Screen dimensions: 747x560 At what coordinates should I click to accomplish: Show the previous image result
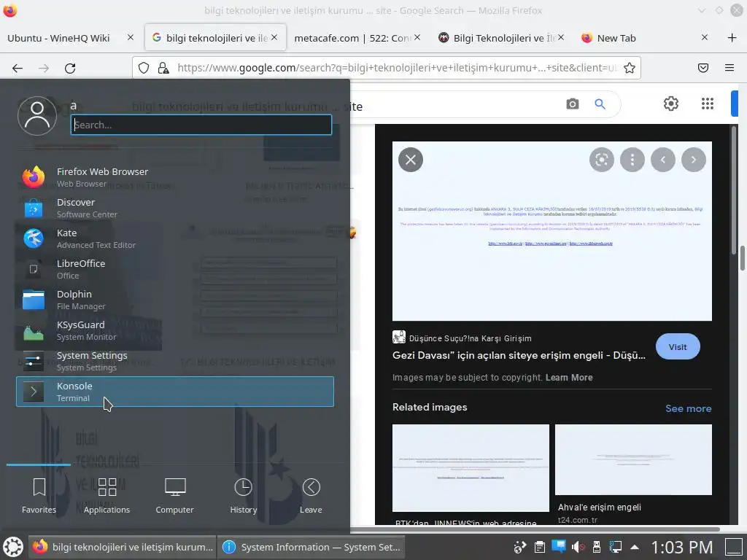pyautogui.click(x=662, y=160)
